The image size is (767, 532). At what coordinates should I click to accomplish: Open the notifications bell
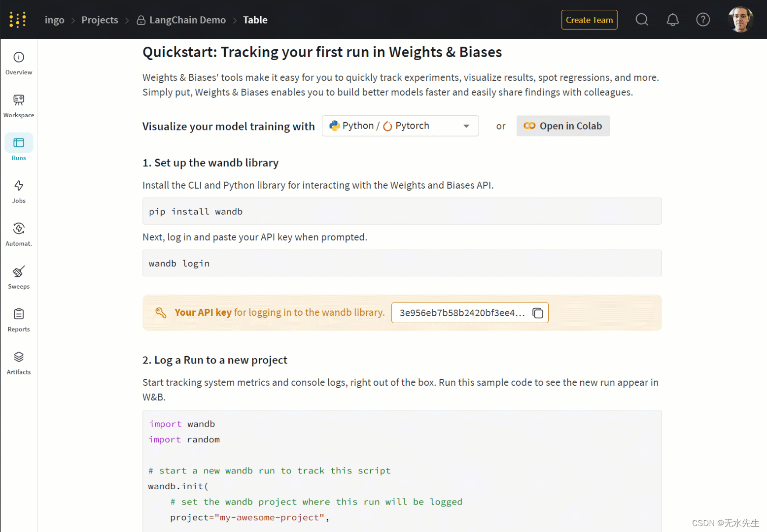click(673, 20)
